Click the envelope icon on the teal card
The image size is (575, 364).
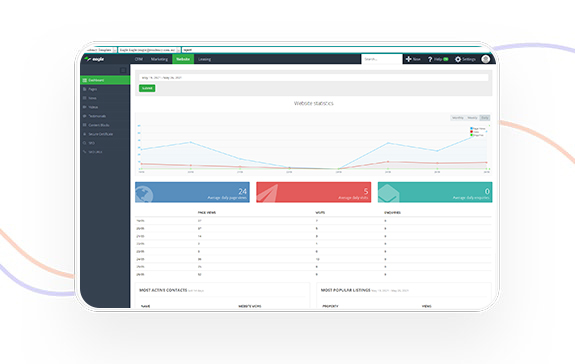pos(388,194)
